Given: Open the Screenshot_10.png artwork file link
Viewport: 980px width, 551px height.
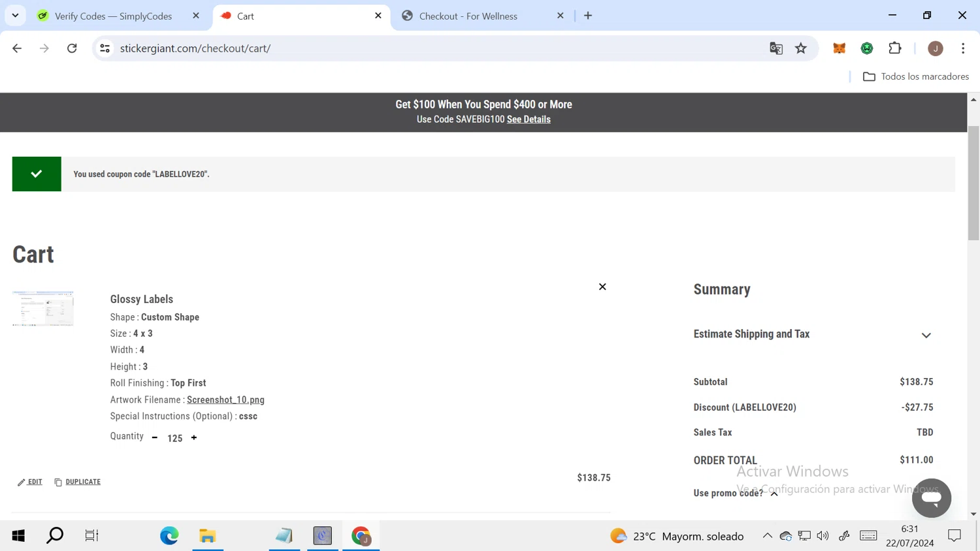Looking at the screenshot, I should click(225, 400).
